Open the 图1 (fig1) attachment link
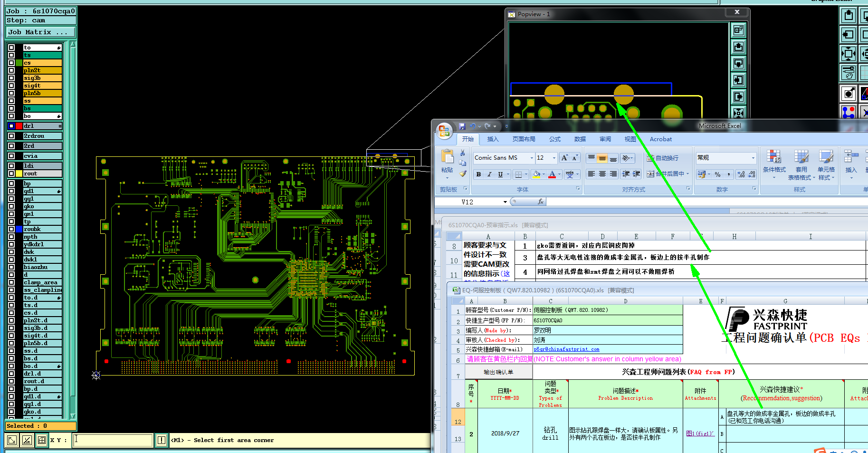The image size is (868, 453). (x=700, y=434)
